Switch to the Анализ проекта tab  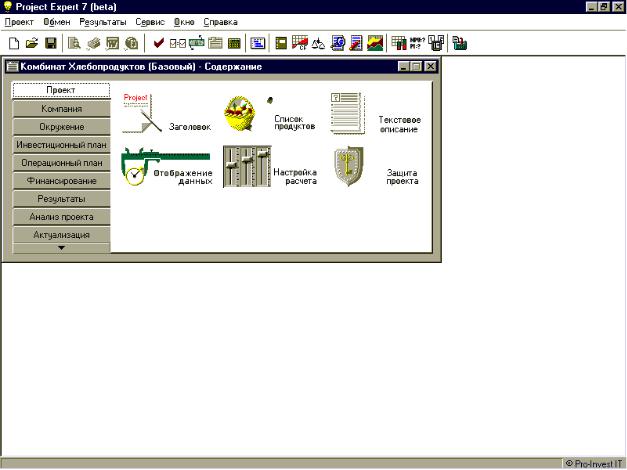pyautogui.click(x=61, y=217)
